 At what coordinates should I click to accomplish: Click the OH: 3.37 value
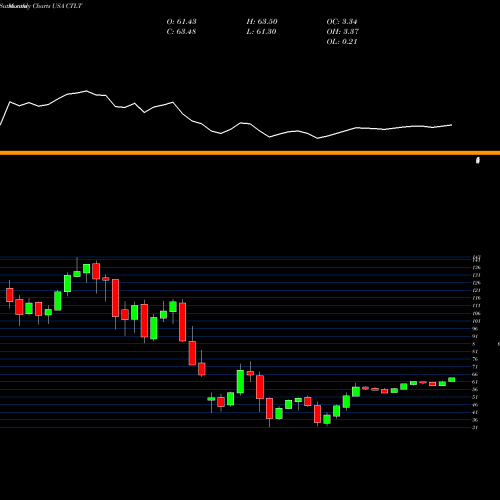[342, 32]
